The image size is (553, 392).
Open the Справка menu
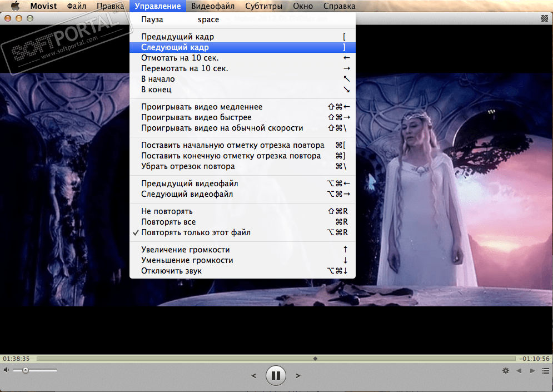coord(339,6)
